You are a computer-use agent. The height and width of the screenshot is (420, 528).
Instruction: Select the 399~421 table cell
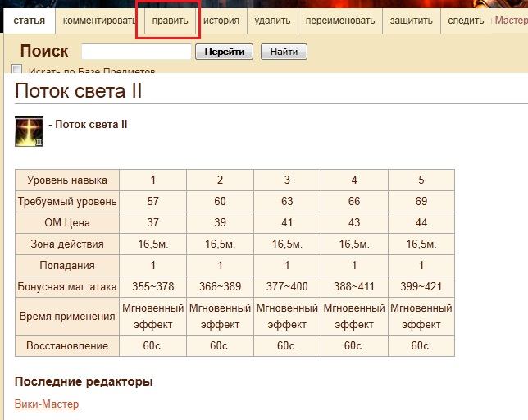click(x=421, y=287)
